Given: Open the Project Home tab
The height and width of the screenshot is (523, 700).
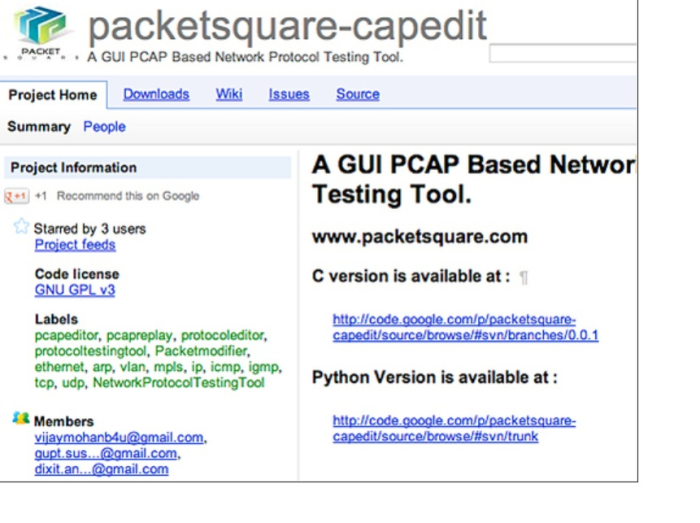Looking at the screenshot, I should pyautogui.click(x=53, y=95).
